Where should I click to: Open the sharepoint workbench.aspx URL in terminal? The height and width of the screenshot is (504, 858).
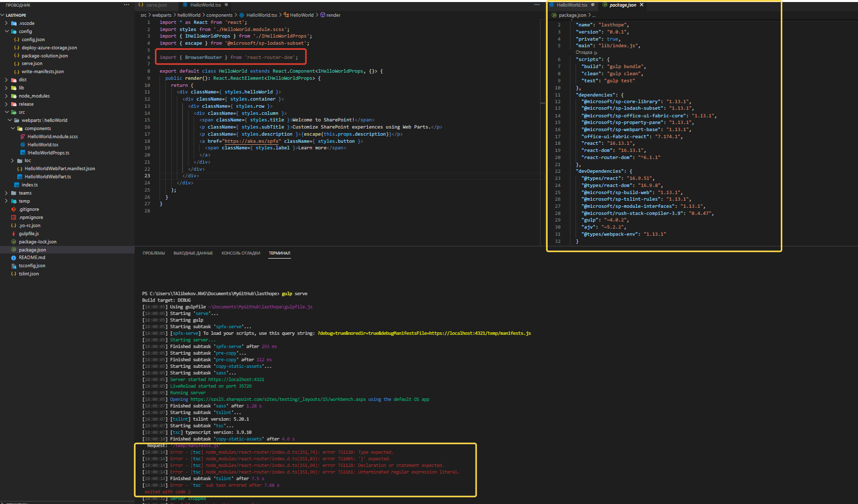click(278, 399)
